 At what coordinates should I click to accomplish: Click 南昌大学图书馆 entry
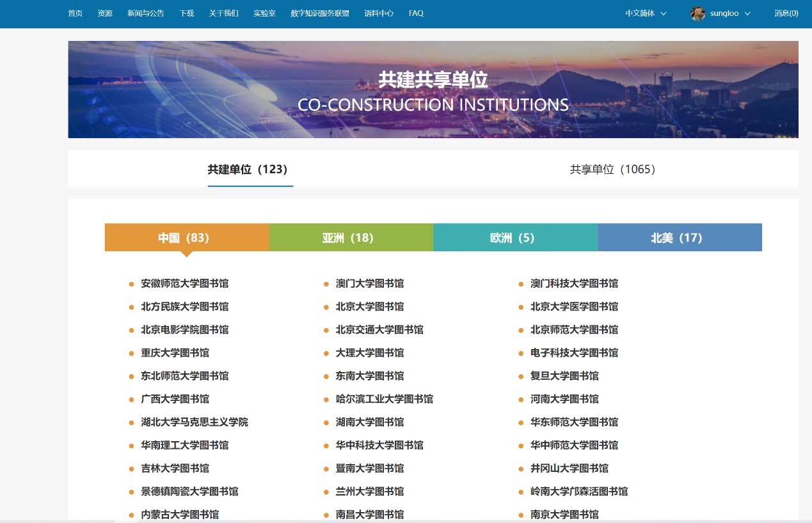370,514
